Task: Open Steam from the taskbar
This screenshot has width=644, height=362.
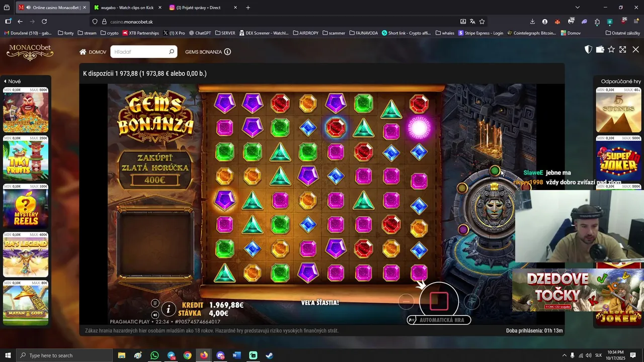Action: click(x=270, y=355)
